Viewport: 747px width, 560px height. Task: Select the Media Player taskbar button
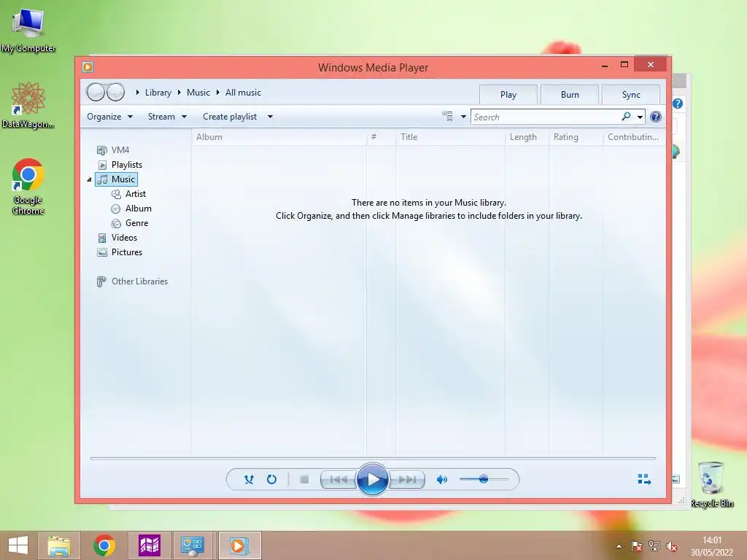coord(239,545)
